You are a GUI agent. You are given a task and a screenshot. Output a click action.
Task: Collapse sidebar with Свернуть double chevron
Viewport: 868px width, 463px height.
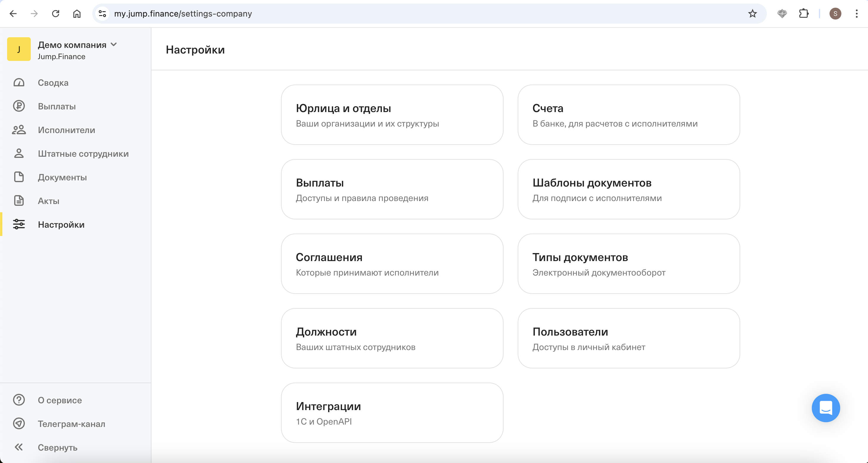19,447
